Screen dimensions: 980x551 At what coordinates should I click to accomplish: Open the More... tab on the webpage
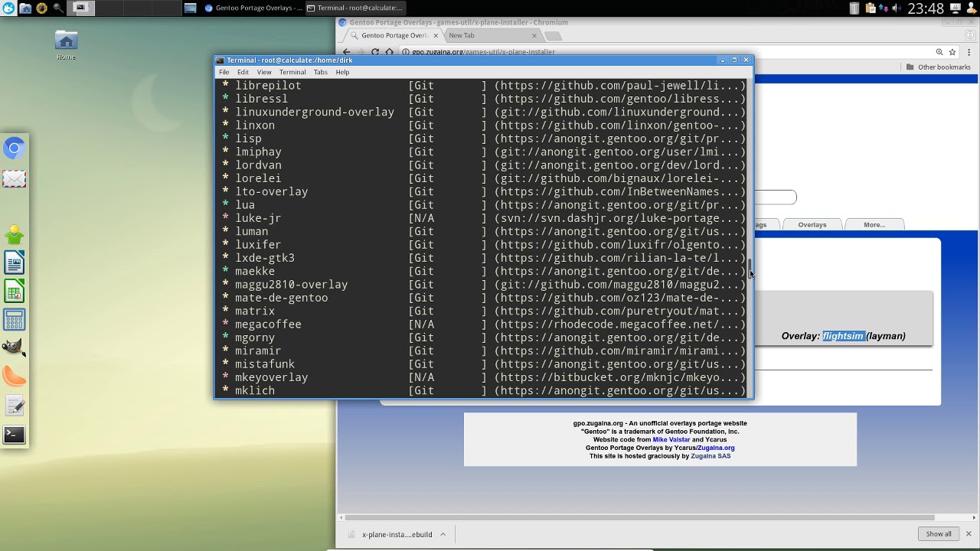point(874,225)
